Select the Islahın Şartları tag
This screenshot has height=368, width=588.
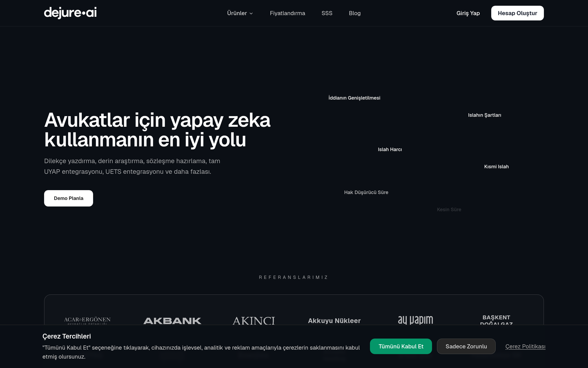coord(485,115)
